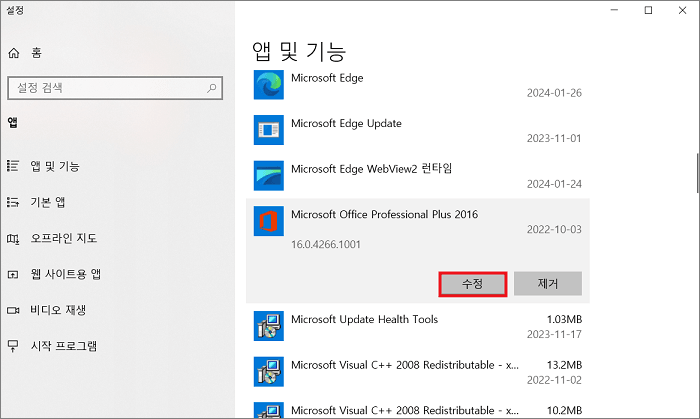Click the 시작 프로그램 sidebar icon
Viewport: 700px width, 419px height.
point(13,346)
